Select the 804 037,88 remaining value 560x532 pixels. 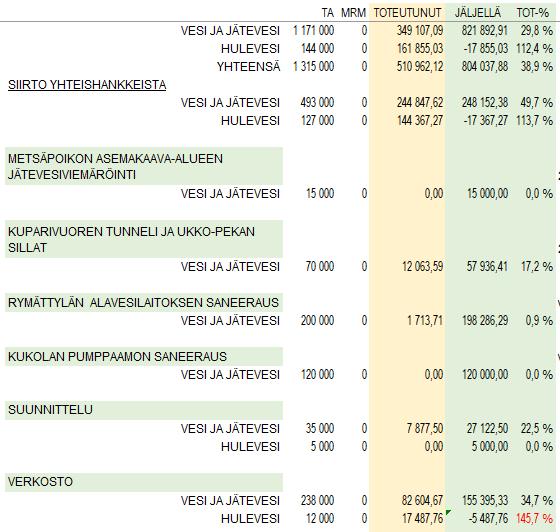[485, 66]
